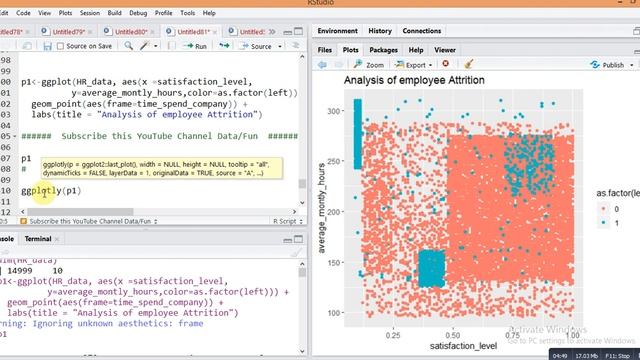Show the previous plot with the back arrow

(x=322, y=64)
